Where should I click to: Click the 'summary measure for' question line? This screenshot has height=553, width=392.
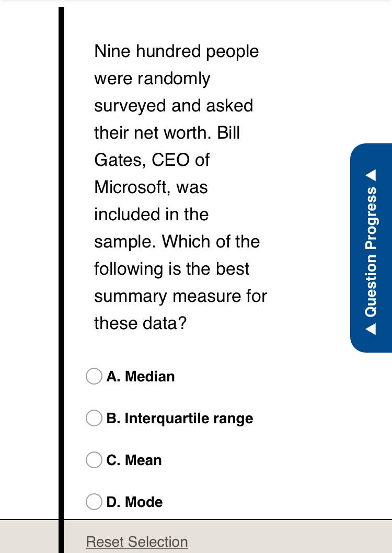click(181, 296)
